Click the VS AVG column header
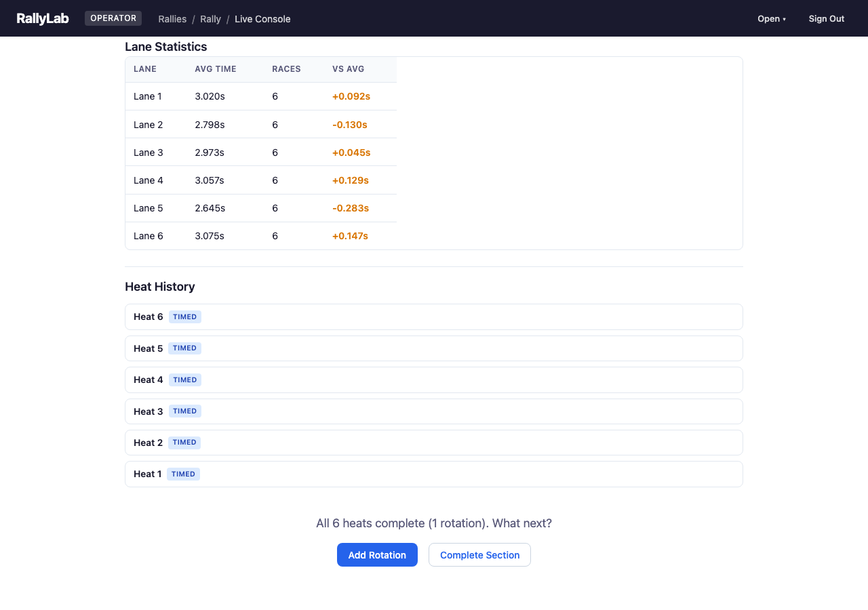 tap(347, 68)
